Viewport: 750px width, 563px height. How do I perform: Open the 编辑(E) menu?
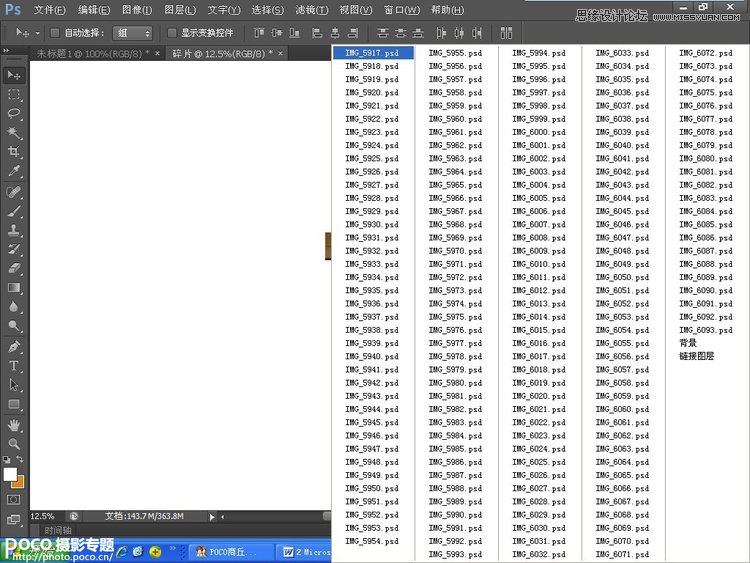click(94, 10)
